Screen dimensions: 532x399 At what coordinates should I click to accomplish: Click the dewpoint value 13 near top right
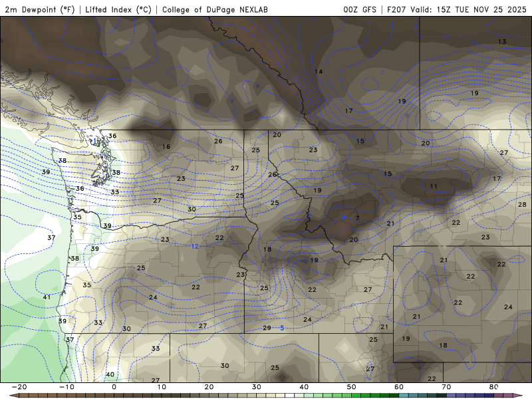click(502, 42)
